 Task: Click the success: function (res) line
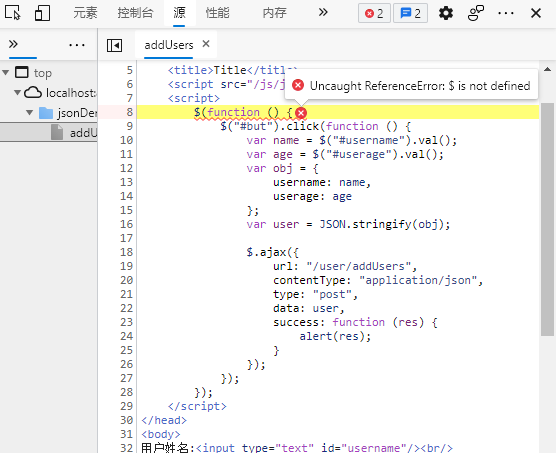click(355, 322)
